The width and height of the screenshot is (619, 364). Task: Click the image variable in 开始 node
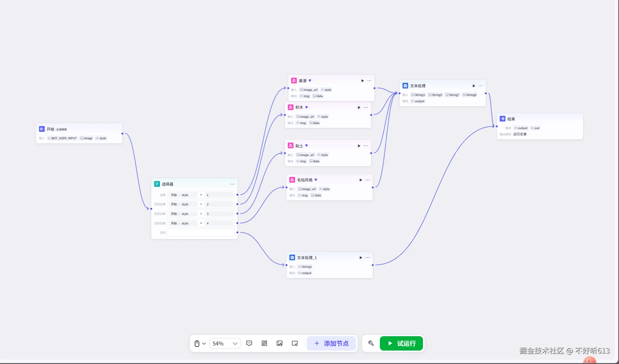86,138
